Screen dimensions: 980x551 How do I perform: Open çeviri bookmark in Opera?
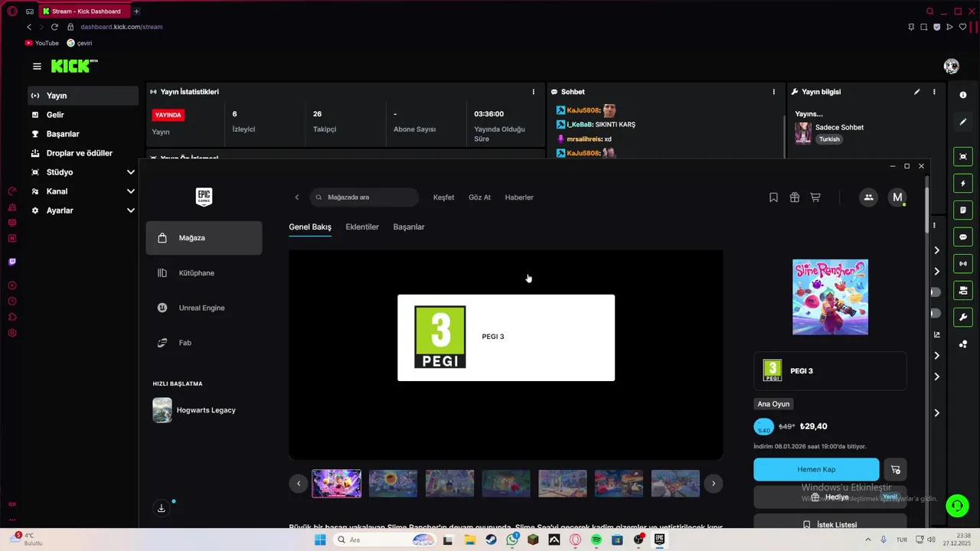80,43
